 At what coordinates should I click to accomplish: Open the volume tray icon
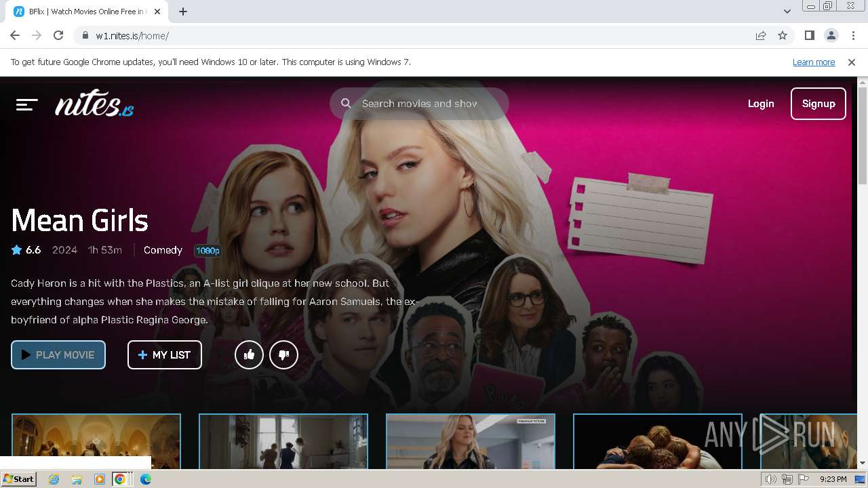(770, 479)
